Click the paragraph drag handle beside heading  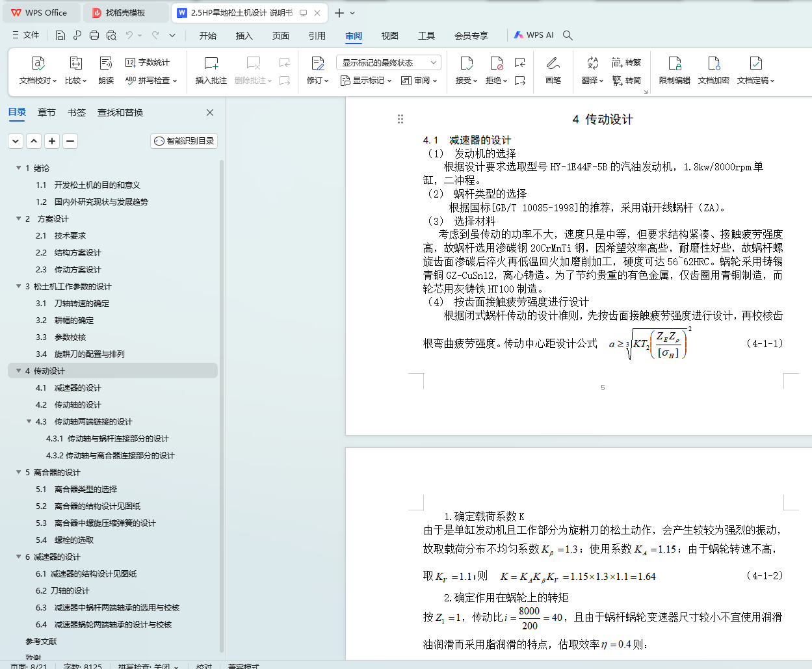point(400,119)
